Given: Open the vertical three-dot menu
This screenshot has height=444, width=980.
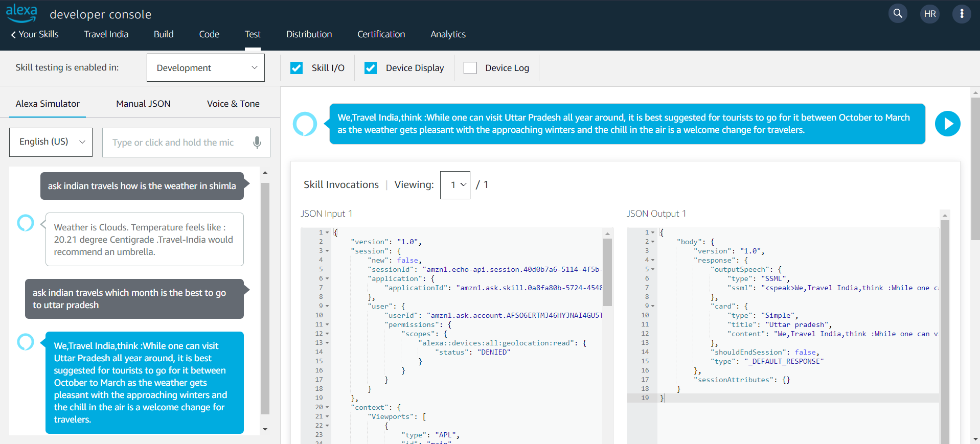Looking at the screenshot, I should pos(962,14).
